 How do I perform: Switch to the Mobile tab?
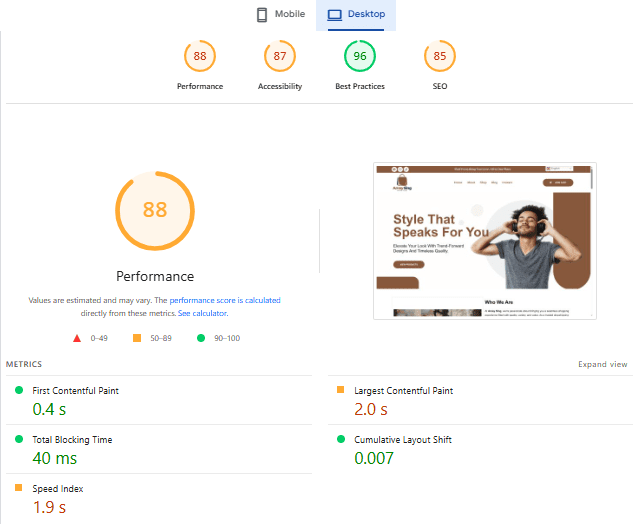pyautogui.click(x=279, y=15)
